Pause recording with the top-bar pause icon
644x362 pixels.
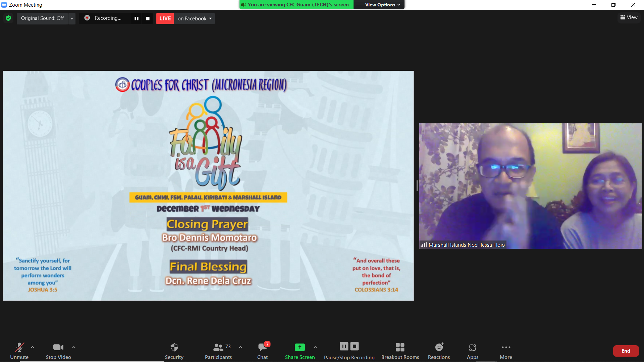click(136, 18)
